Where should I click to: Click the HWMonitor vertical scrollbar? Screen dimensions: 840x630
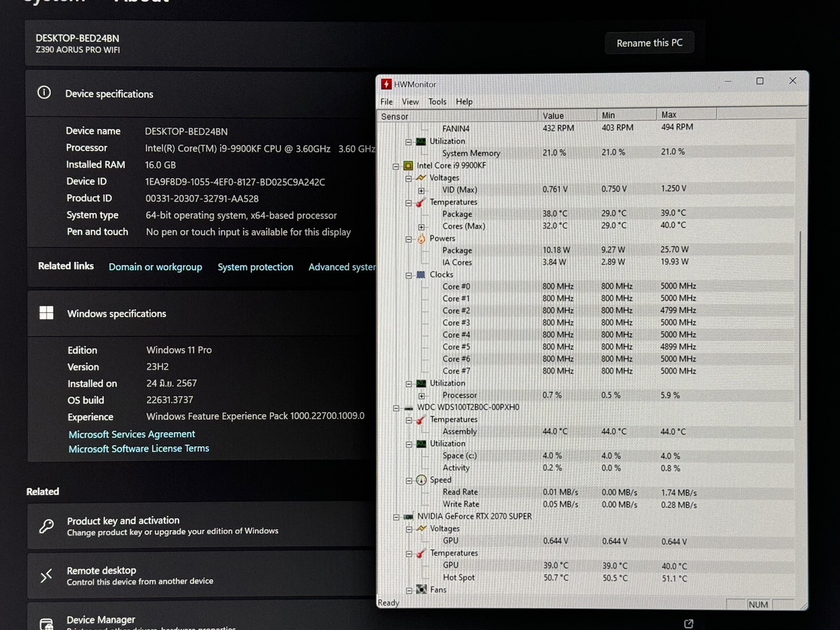(801, 325)
